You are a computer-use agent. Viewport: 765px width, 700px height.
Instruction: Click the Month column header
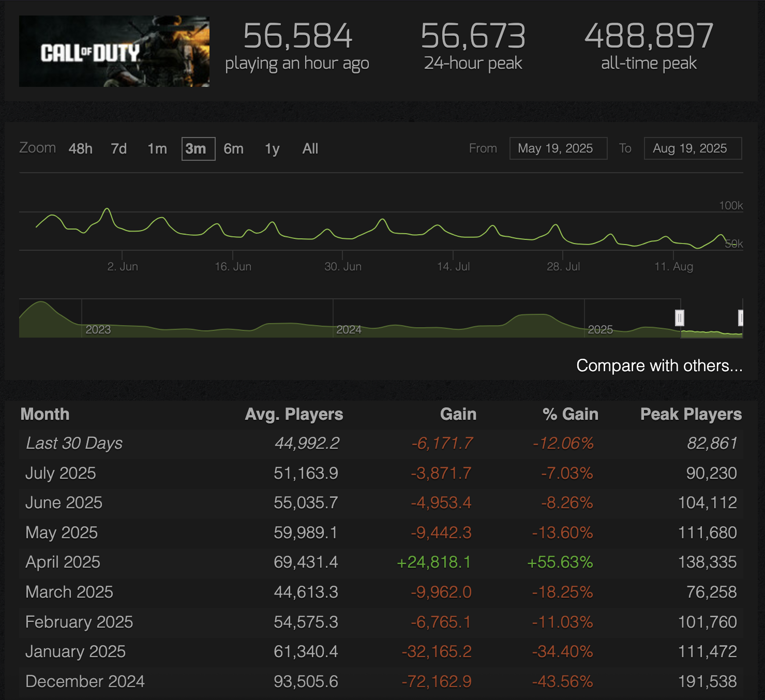[45, 414]
